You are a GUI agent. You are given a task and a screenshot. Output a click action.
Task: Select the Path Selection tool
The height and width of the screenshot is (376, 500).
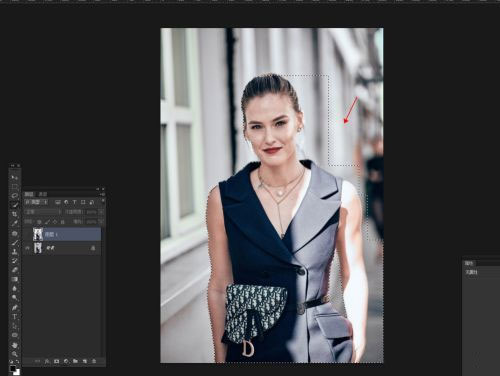(15, 326)
